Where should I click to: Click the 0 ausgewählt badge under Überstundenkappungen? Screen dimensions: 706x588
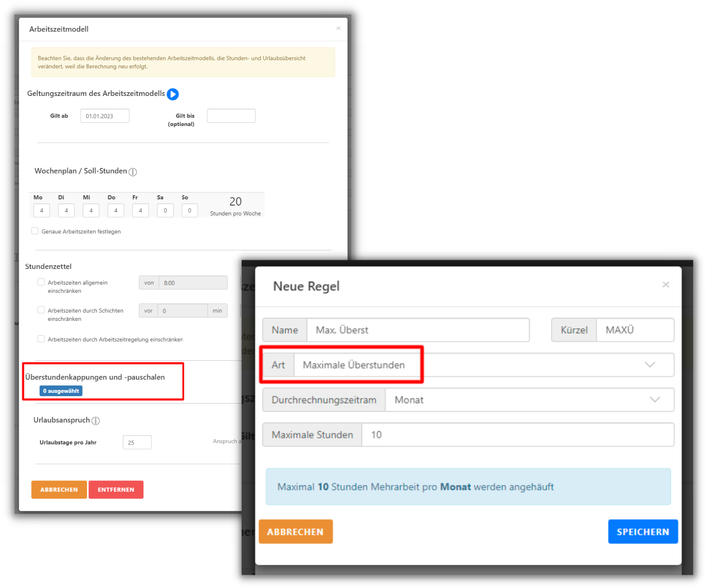[x=61, y=390]
